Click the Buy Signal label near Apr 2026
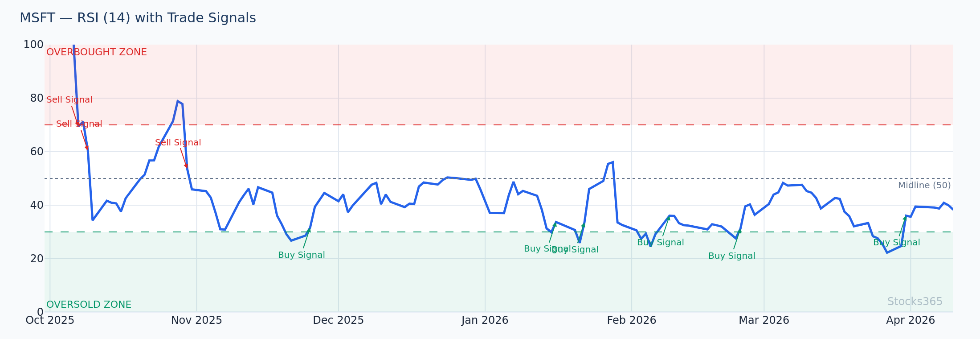Image resolution: width=980 pixels, height=339 pixels. point(896,243)
